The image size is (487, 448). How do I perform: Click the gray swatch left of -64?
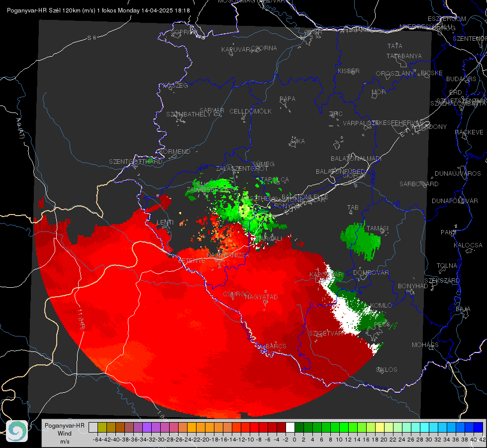click(93, 427)
